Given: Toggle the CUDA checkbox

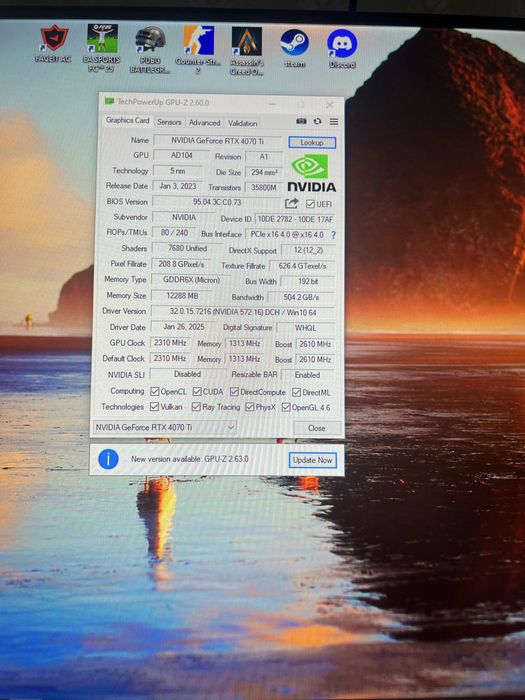Looking at the screenshot, I should point(197,392).
